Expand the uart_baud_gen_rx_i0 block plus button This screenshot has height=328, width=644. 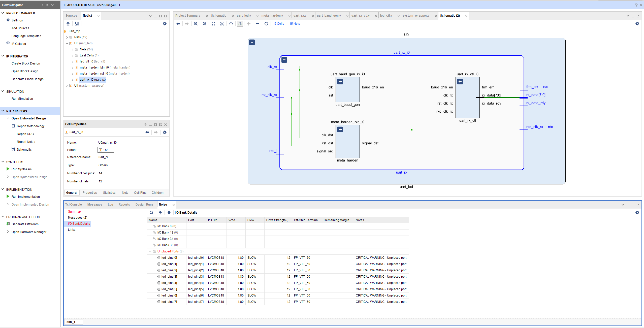pos(340,82)
